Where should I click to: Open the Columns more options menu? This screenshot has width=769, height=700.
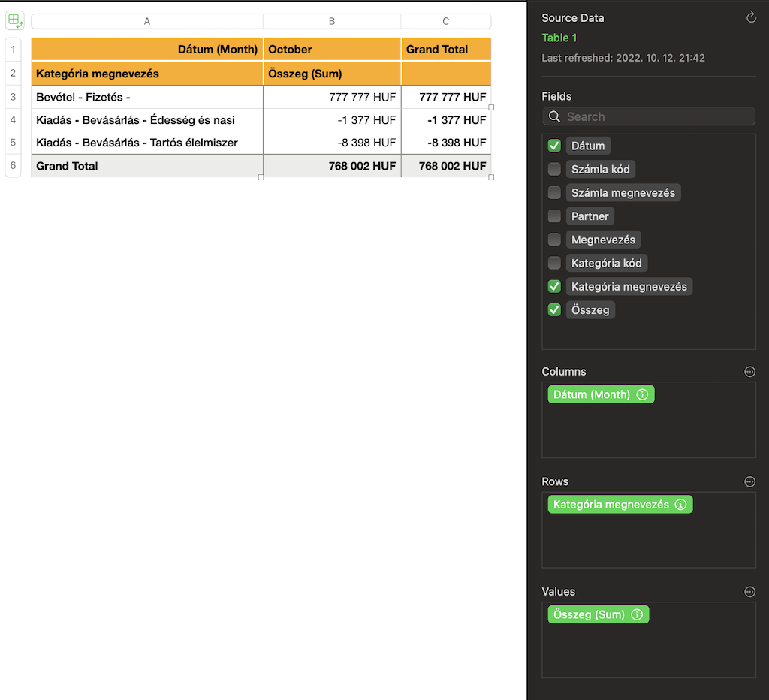pos(749,372)
